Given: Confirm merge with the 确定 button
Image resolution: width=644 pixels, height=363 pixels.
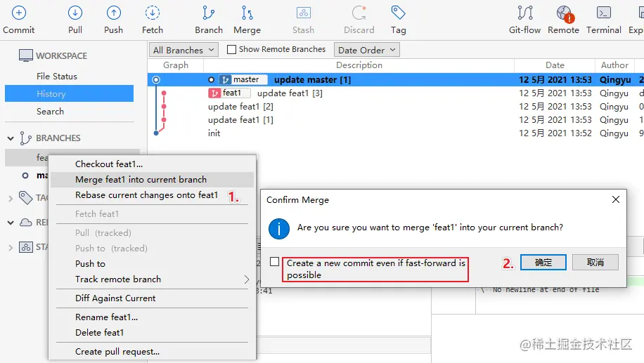Looking at the screenshot, I should tap(543, 262).
